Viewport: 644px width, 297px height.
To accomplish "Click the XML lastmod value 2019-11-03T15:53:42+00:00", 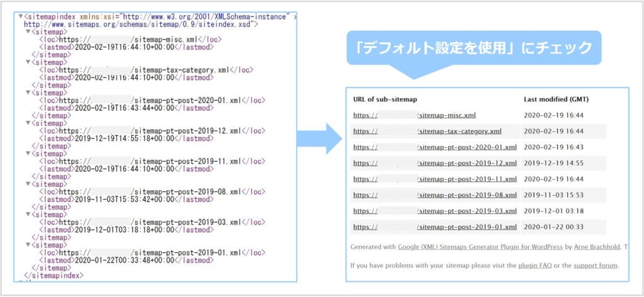I will point(125,199).
